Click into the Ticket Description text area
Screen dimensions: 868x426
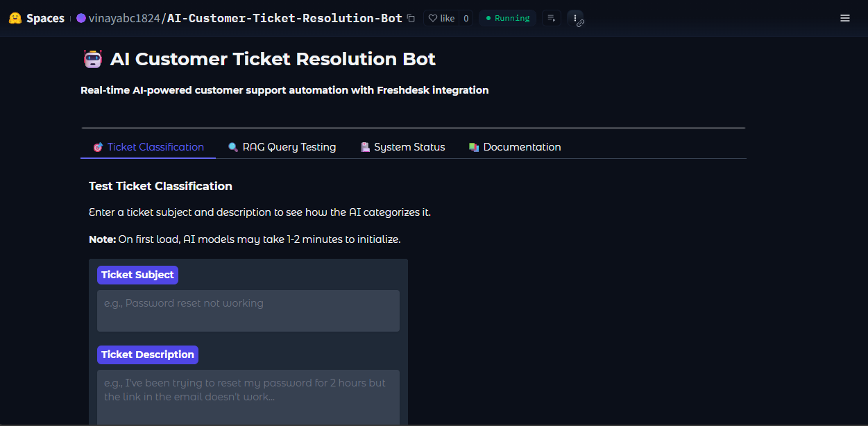(248, 397)
